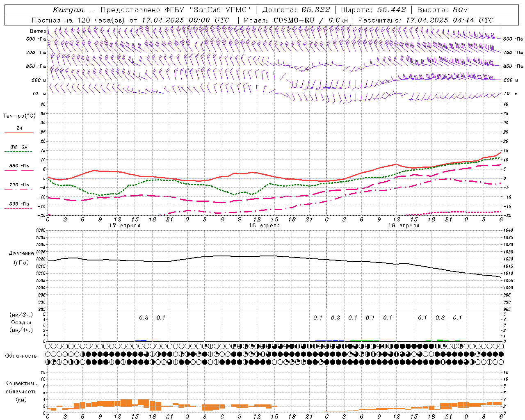Click the "Конвективн." convective cloud label
This screenshot has width=525, height=420.
click(21, 383)
